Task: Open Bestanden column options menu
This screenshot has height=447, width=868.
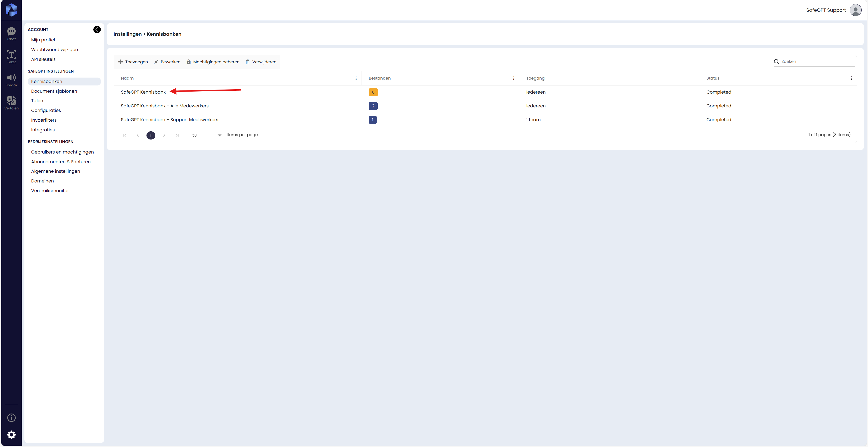Action: click(514, 78)
